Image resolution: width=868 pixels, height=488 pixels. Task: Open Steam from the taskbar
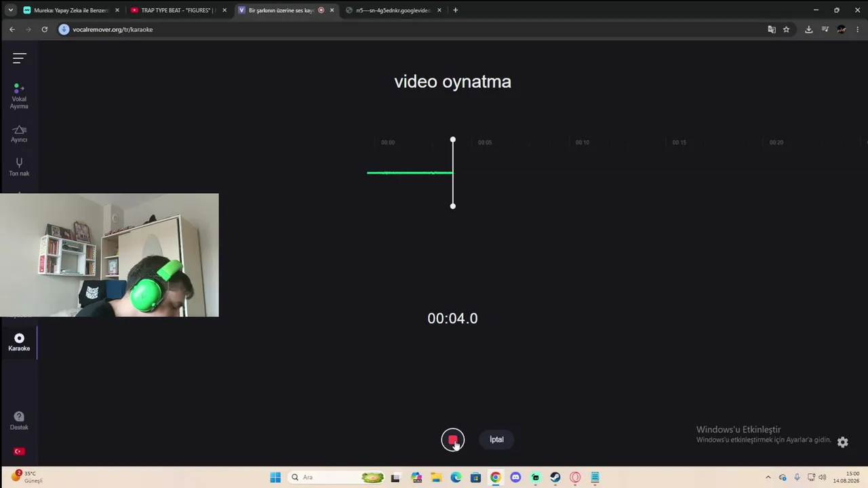(x=555, y=477)
